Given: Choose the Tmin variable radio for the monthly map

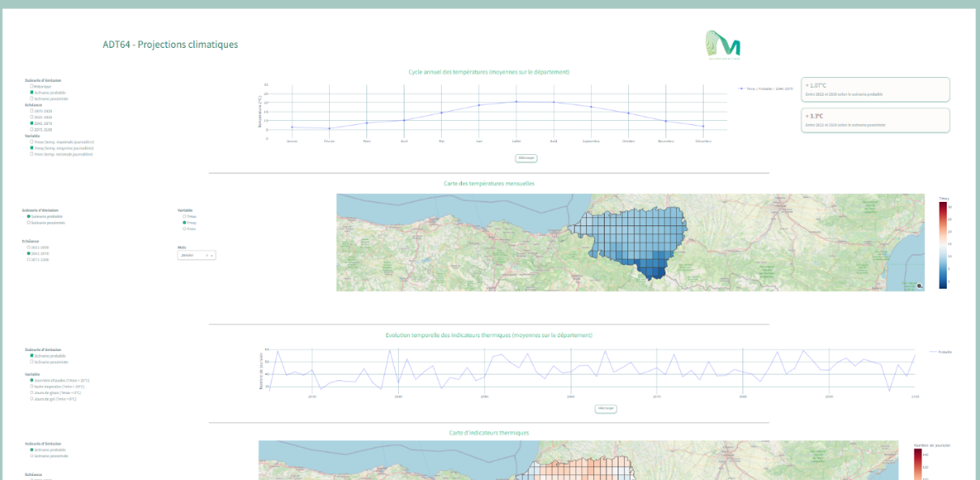Looking at the screenshot, I should 185,229.
